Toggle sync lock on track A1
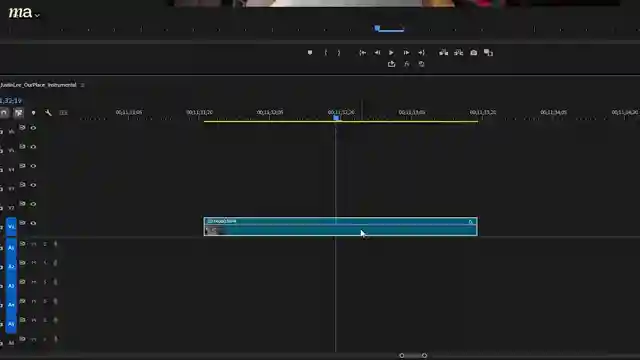Screen dimensions: 640x360 [x=22, y=244]
